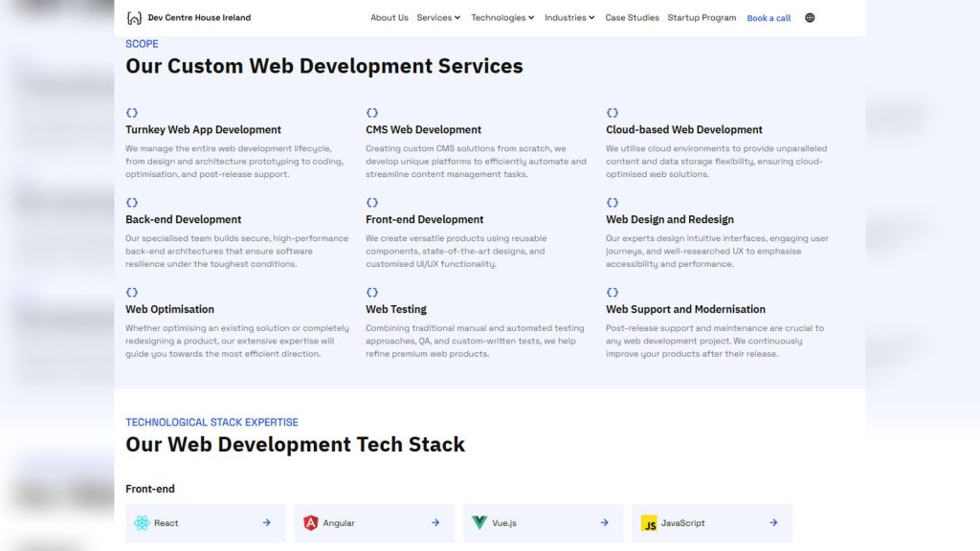Click the code bracket icon above Web Optimisation

point(132,293)
